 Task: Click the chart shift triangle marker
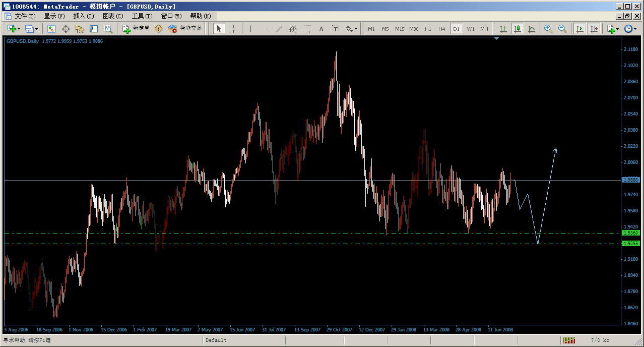click(497, 38)
